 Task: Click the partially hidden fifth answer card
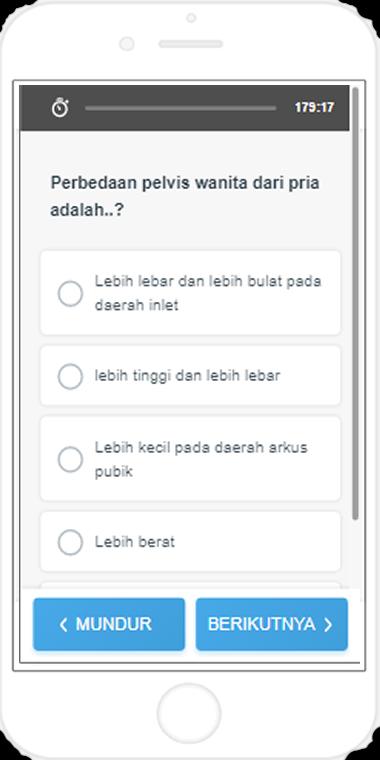coord(190,585)
